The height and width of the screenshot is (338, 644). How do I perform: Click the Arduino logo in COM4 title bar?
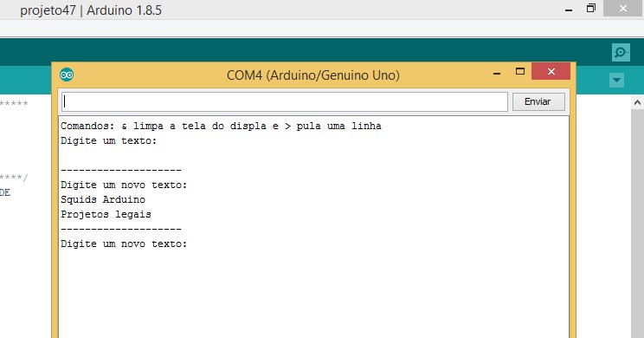[67, 75]
